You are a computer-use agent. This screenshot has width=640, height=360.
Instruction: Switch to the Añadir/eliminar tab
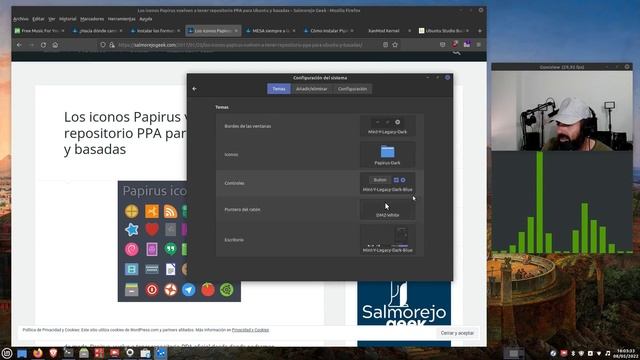tap(311, 89)
